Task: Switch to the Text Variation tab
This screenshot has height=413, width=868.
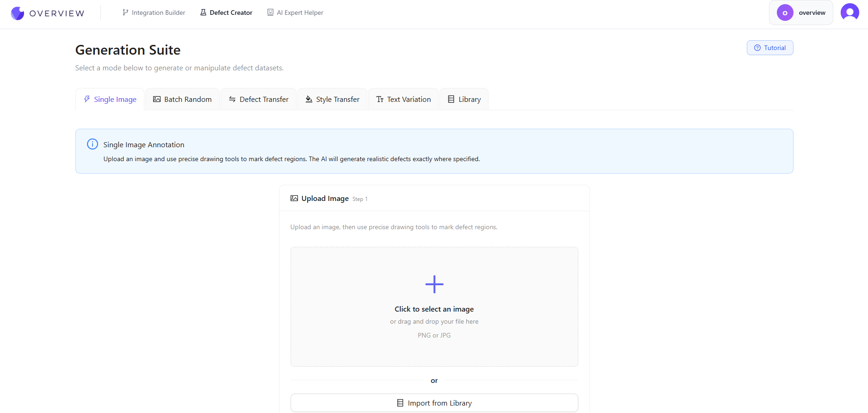Action: tap(403, 100)
